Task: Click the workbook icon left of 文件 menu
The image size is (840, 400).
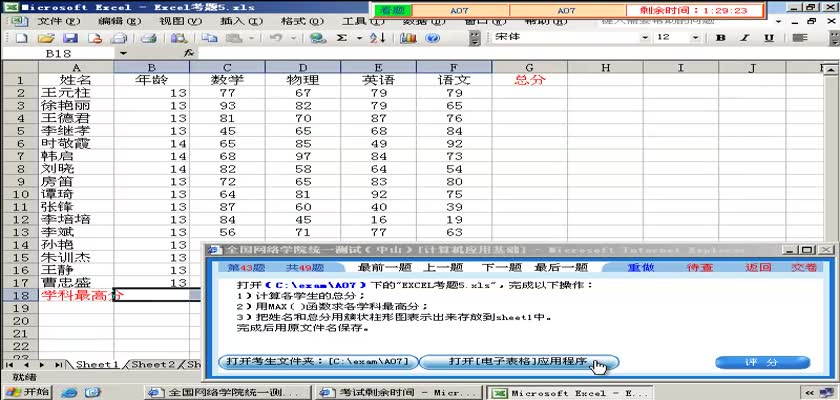Action: click(x=19, y=21)
